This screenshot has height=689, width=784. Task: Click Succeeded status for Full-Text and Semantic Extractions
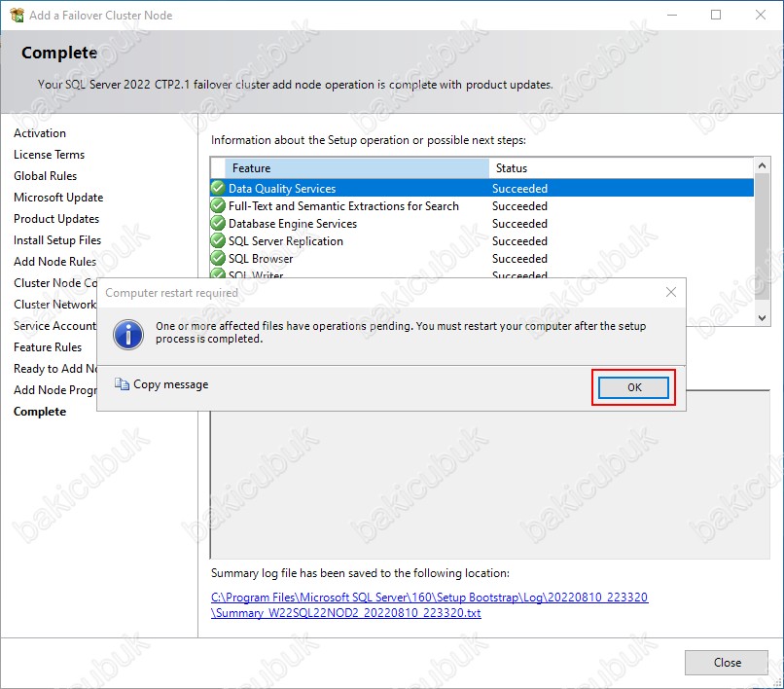pyautogui.click(x=519, y=206)
